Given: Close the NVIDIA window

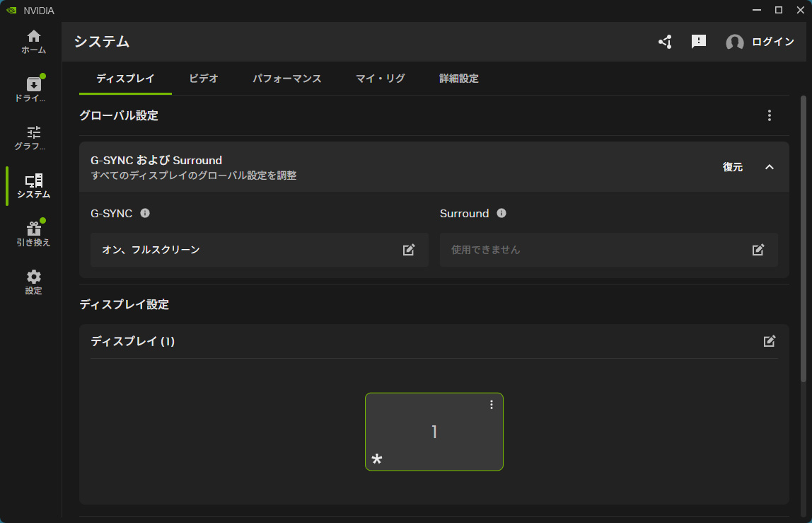Looking at the screenshot, I should pyautogui.click(x=800, y=10).
